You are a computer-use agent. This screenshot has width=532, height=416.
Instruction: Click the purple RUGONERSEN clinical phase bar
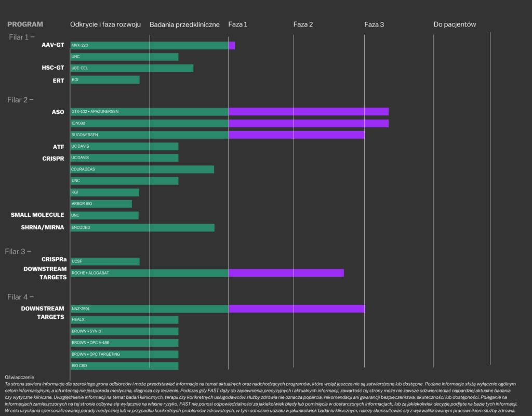(x=296, y=135)
